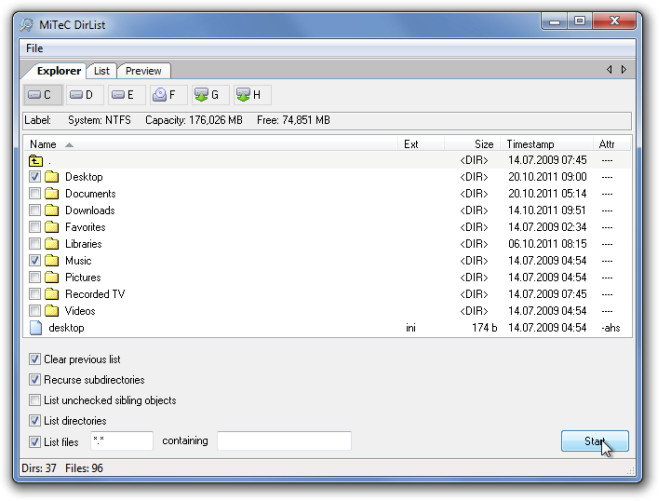Image resolution: width=660 pixels, height=501 pixels.
Task: Select network drive G
Action: [x=210, y=95]
